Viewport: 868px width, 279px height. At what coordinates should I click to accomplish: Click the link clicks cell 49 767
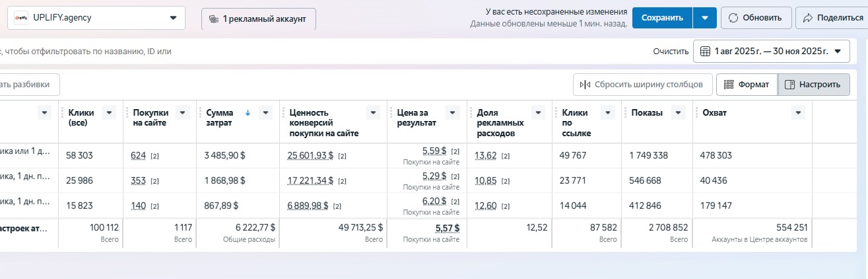tap(574, 155)
